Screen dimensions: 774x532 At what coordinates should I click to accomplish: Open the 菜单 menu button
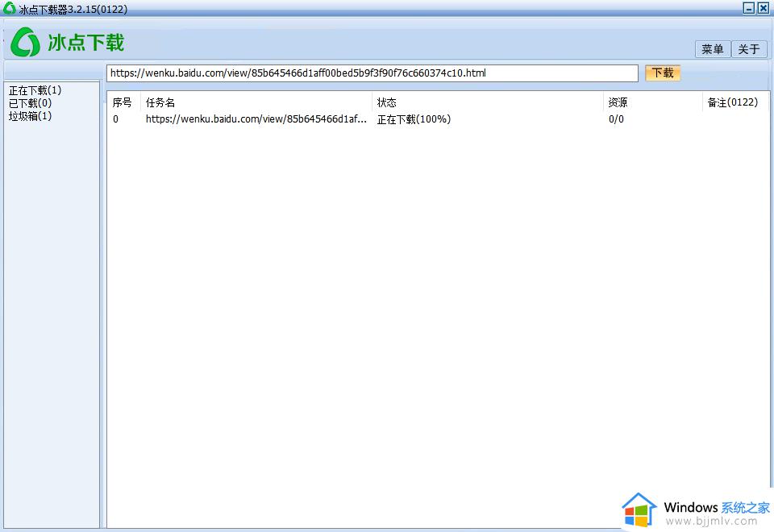point(712,49)
